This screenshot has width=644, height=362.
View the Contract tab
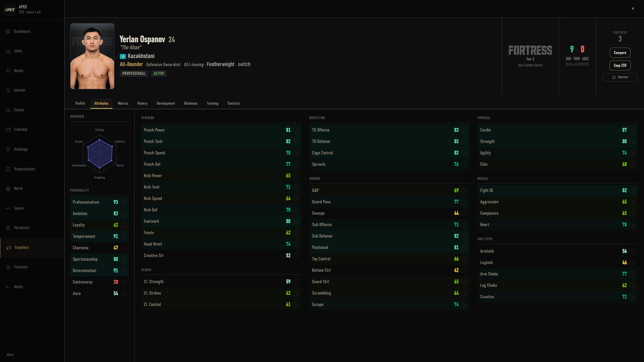coord(233,103)
